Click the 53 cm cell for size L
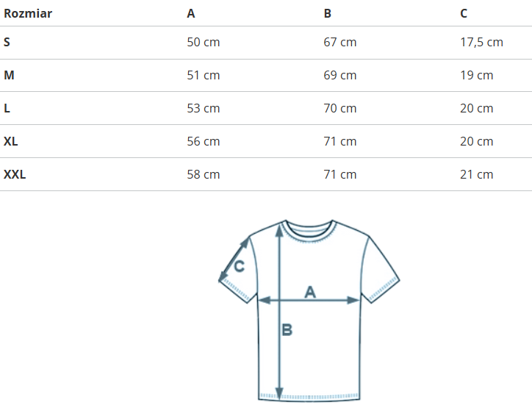 pos(204,108)
